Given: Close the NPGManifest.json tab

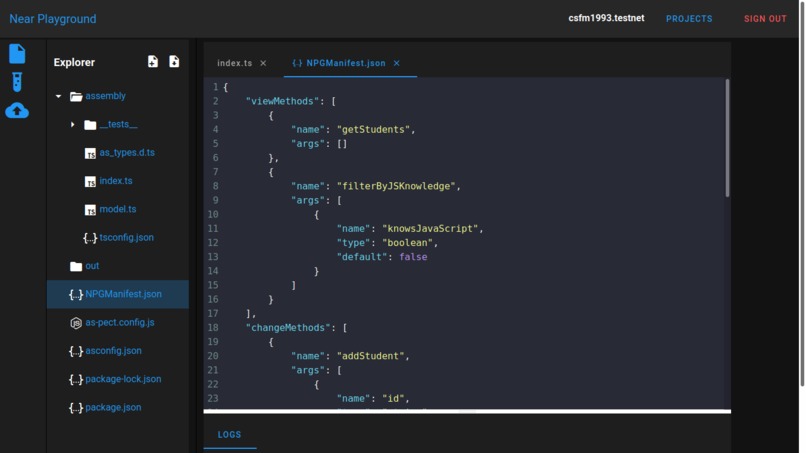Looking at the screenshot, I should click(x=396, y=63).
